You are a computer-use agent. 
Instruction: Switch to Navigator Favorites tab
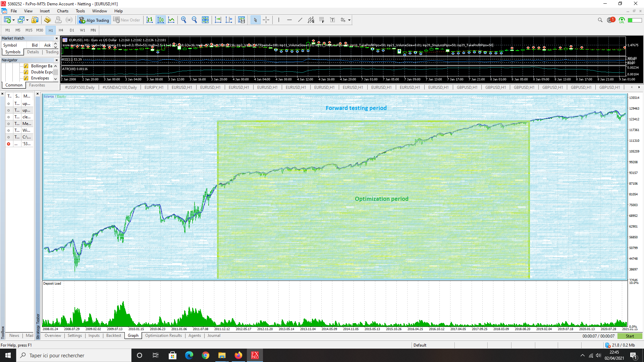[37, 85]
